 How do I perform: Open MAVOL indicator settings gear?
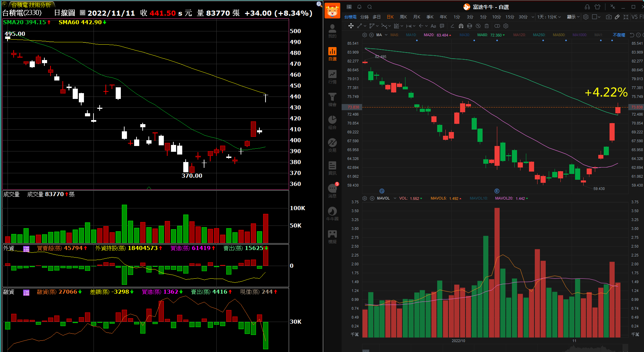pyautogui.click(x=364, y=198)
